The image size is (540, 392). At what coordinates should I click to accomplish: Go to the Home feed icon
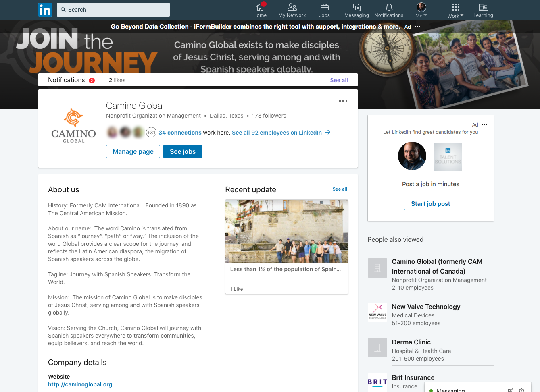[x=260, y=7]
